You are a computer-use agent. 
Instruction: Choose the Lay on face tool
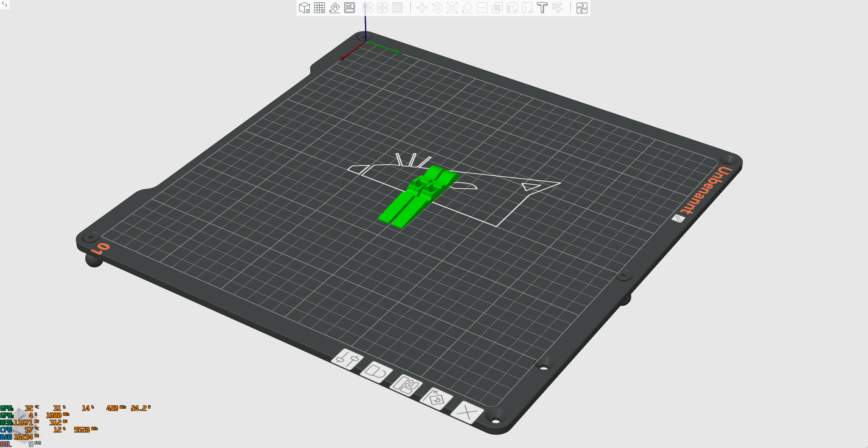pyautogui.click(x=467, y=8)
